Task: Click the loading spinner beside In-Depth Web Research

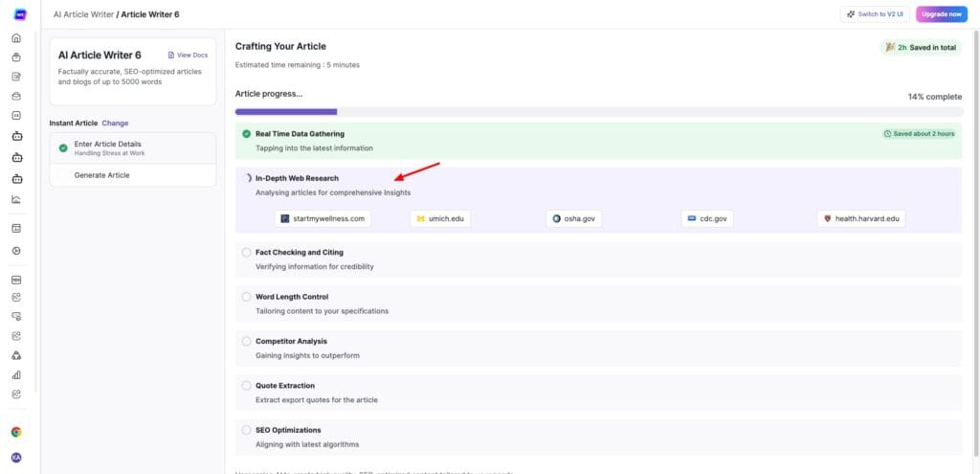Action: pyautogui.click(x=247, y=178)
